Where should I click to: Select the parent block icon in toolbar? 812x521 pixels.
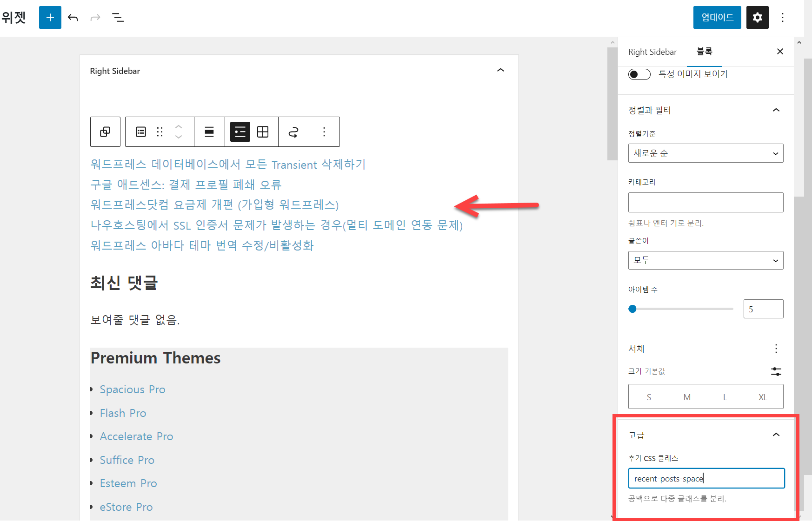105,132
